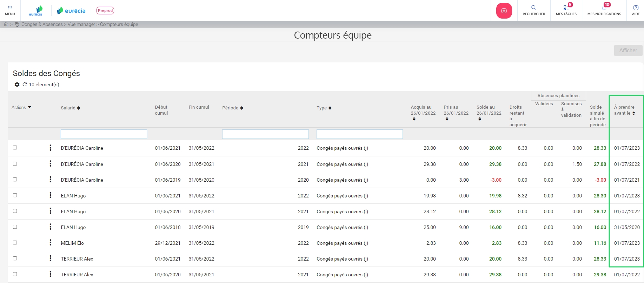Click the 29/12/2021 début cumul date
This screenshot has height=283, width=644.
pyautogui.click(x=168, y=243)
